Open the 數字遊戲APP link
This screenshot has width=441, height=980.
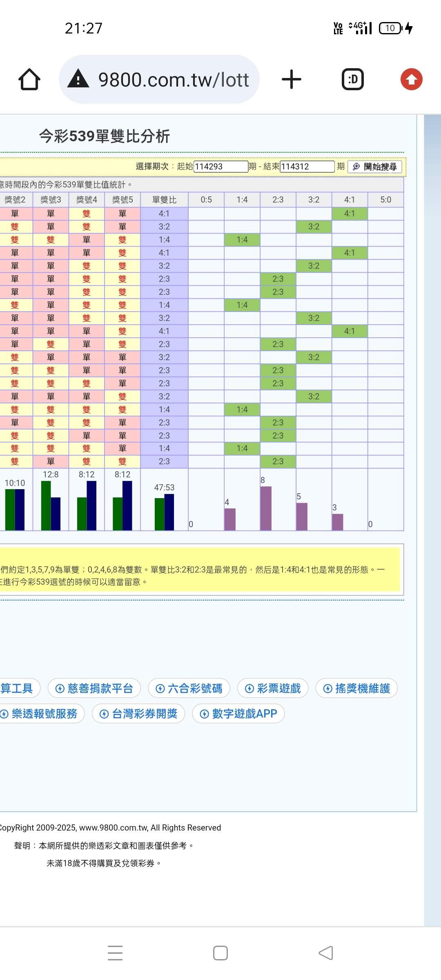coord(238,714)
